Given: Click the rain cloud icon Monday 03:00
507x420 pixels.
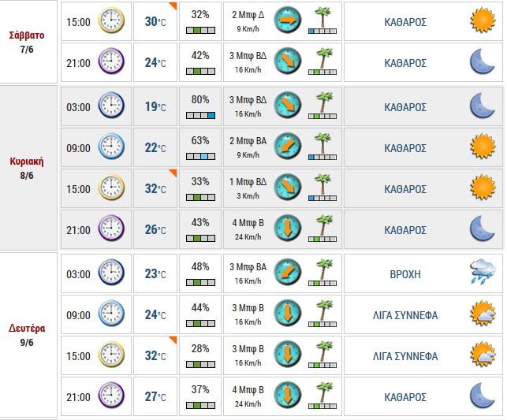Looking at the screenshot, I should click(x=481, y=273).
